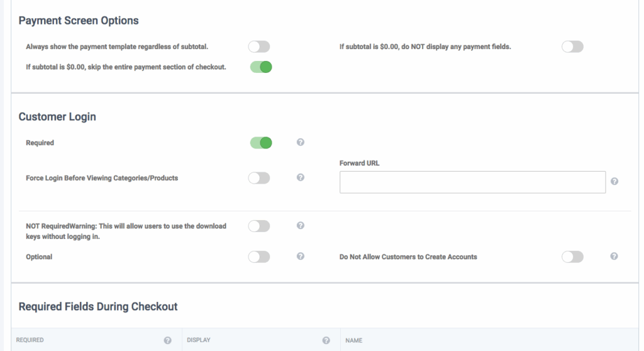Disable skip entire payment section toggle

(x=260, y=67)
